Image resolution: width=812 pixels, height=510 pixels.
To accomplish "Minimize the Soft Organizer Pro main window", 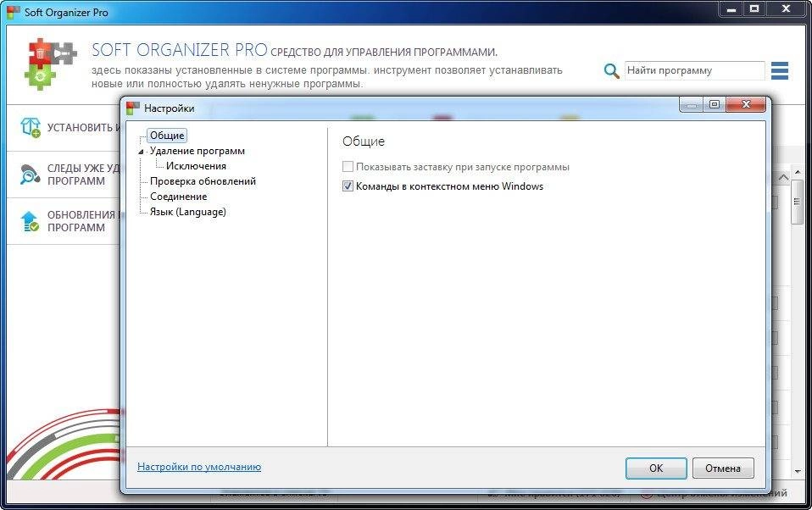I will tap(731, 8).
